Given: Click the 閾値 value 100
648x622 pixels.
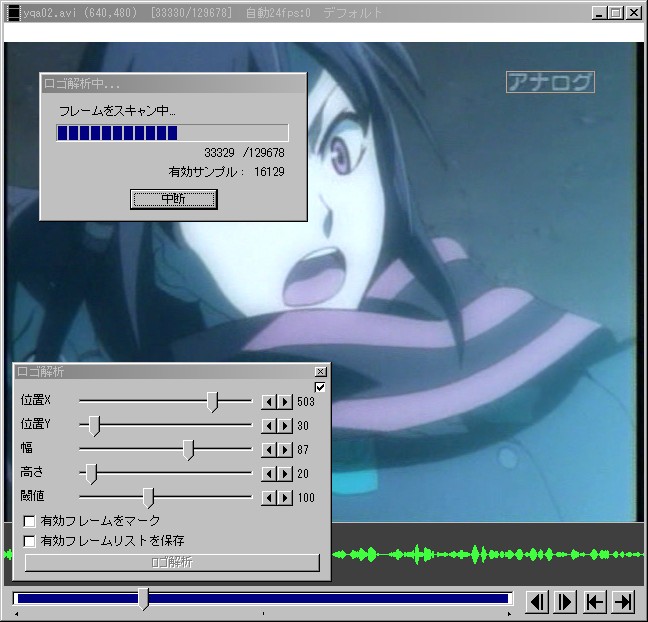Looking at the screenshot, I should click(306, 498).
